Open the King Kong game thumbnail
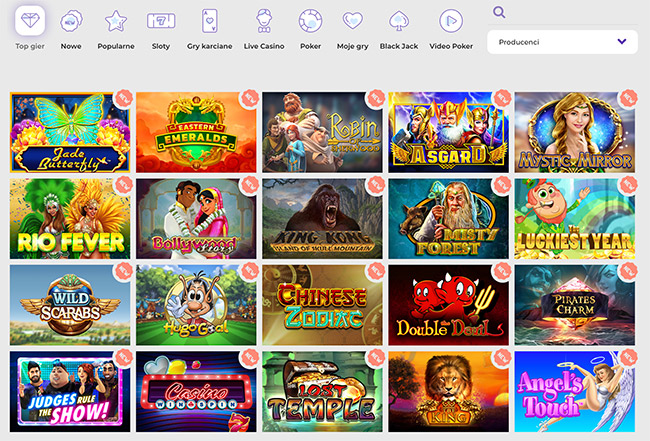Screen dimensions: 650x441 (322, 219)
